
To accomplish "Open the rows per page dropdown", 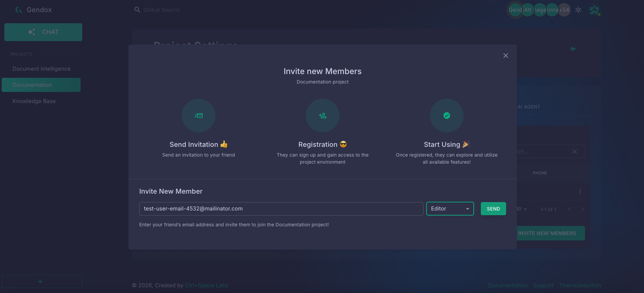I will click(x=522, y=209).
